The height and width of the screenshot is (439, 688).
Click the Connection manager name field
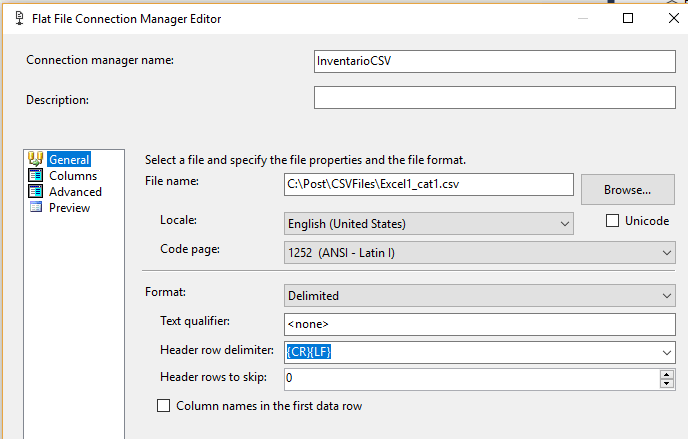pos(494,61)
